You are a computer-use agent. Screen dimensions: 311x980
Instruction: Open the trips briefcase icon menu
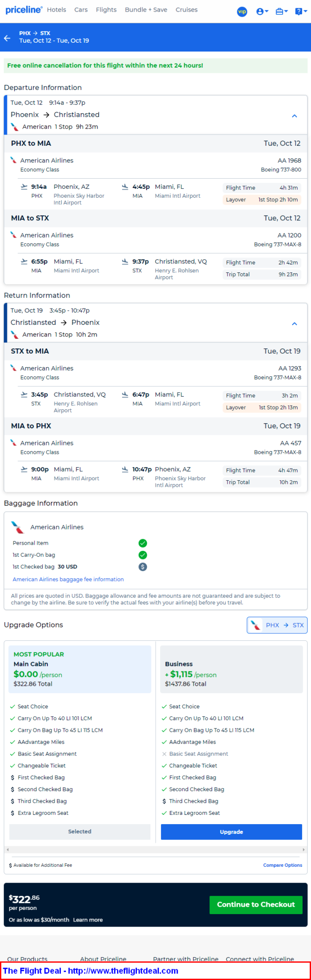pyautogui.click(x=282, y=11)
